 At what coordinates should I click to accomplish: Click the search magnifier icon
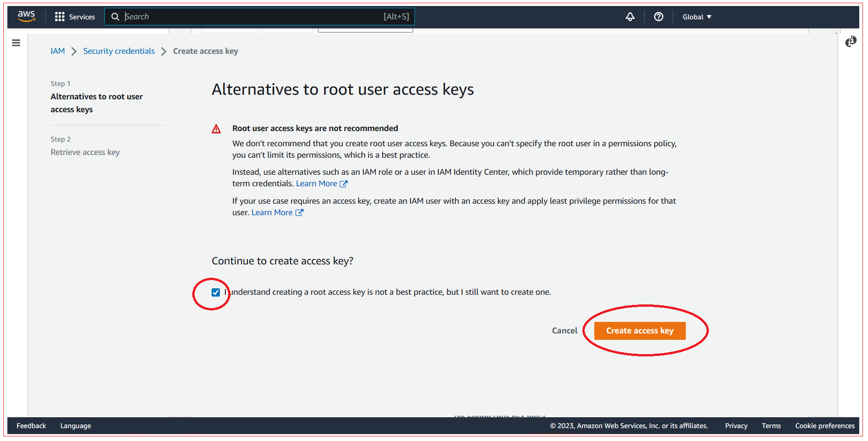click(115, 17)
